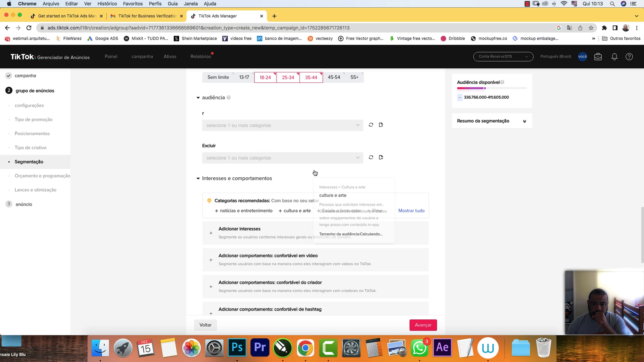Viewport: 644px width, 362px height.
Task: Switch to 'TikTok for Business Verification' browser tab
Action: tap(147, 16)
